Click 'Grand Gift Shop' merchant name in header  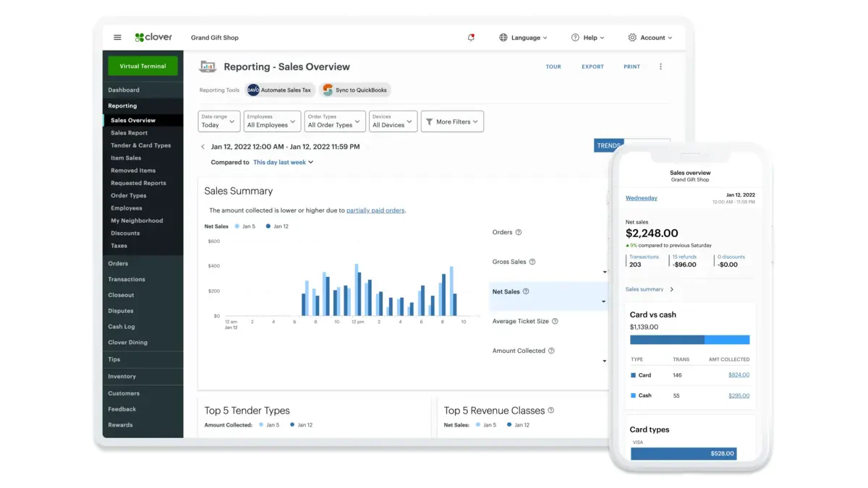215,38
